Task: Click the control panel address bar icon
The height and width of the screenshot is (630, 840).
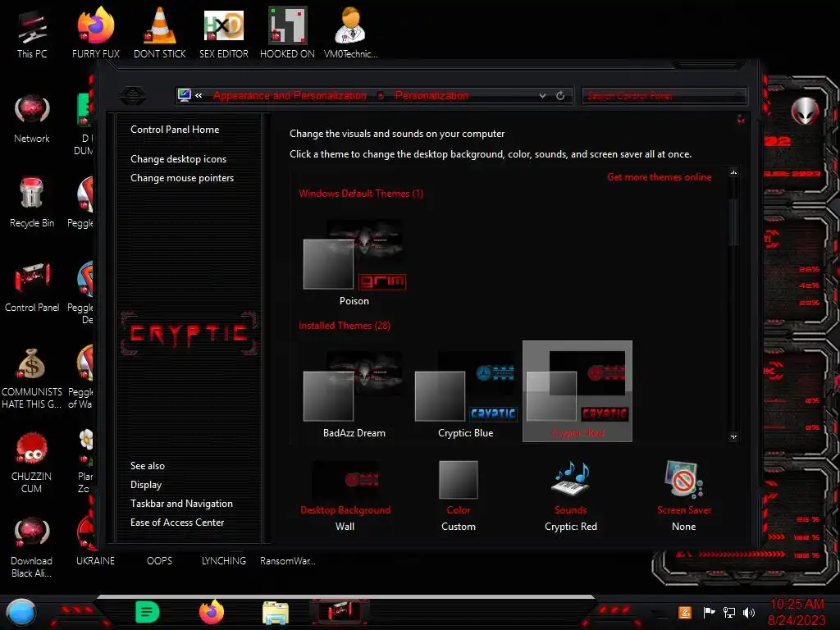Action: pos(185,95)
